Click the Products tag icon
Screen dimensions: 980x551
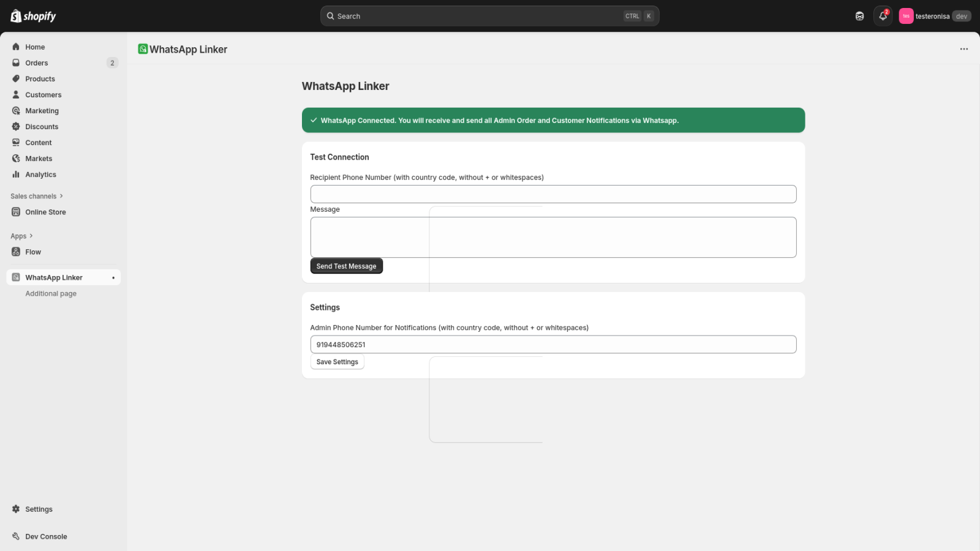pos(16,79)
